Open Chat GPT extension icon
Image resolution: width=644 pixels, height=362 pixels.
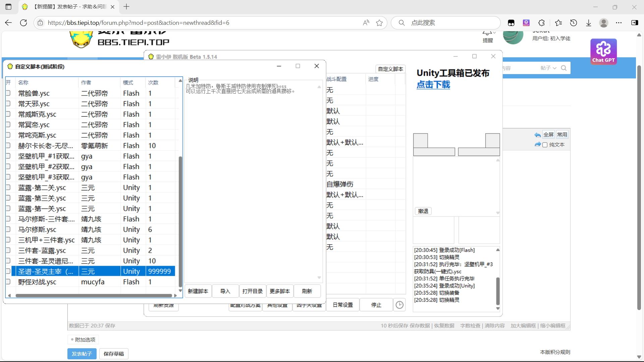[x=603, y=51]
